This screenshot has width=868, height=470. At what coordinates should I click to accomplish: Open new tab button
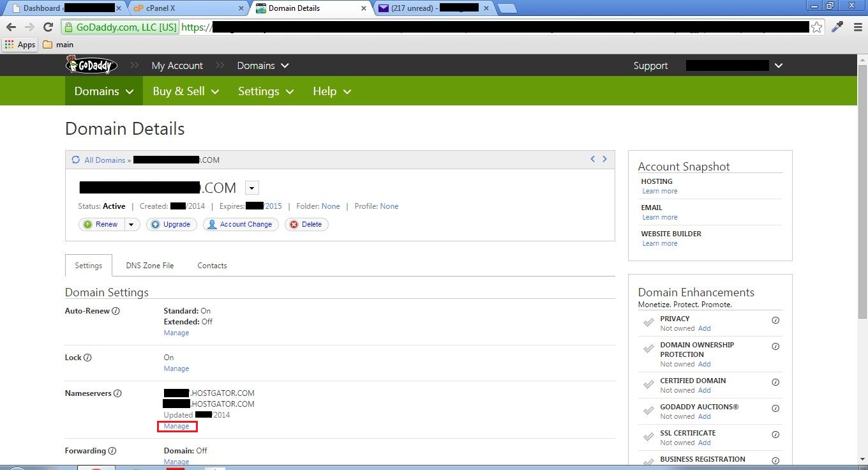pos(507,8)
